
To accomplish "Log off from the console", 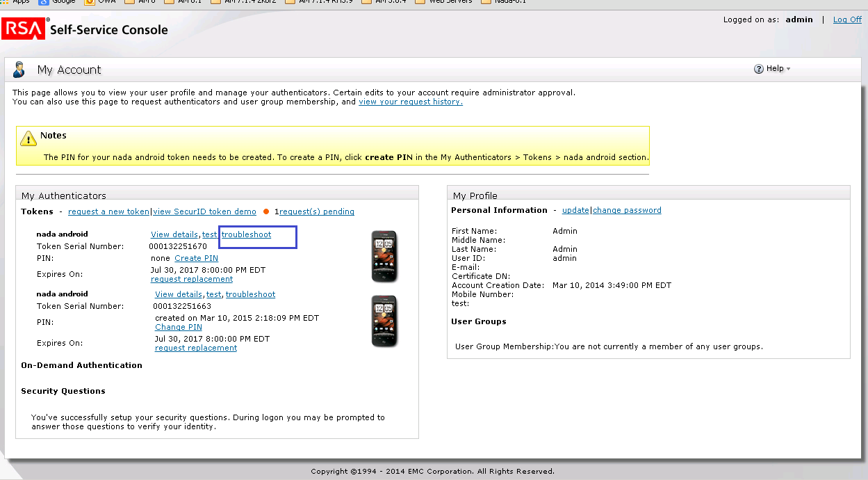I will tap(847, 19).
